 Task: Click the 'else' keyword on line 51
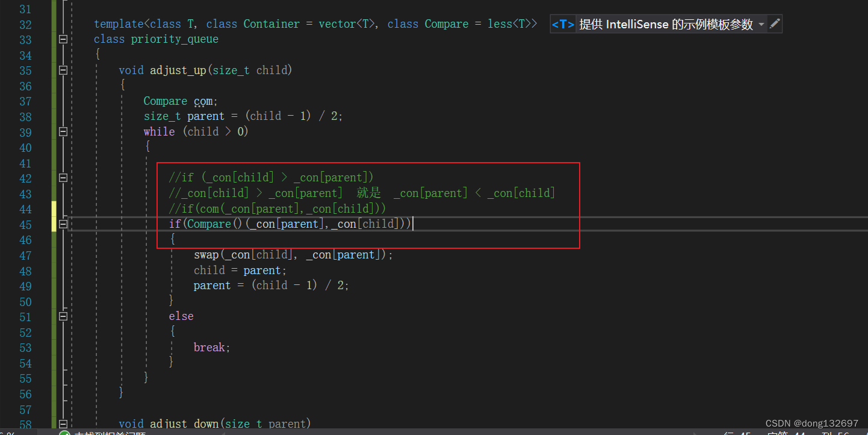pos(181,316)
